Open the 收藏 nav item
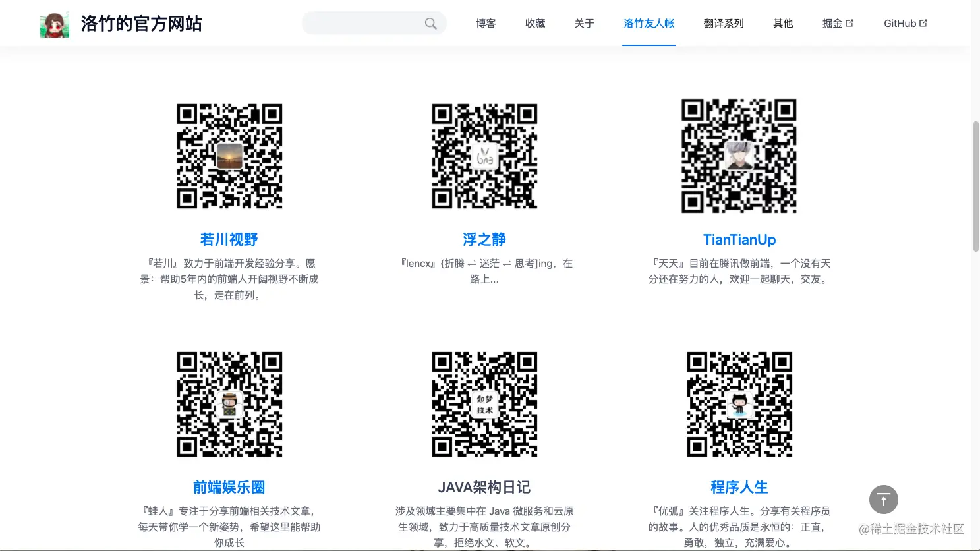The image size is (980, 551). [x=535, y=24]
